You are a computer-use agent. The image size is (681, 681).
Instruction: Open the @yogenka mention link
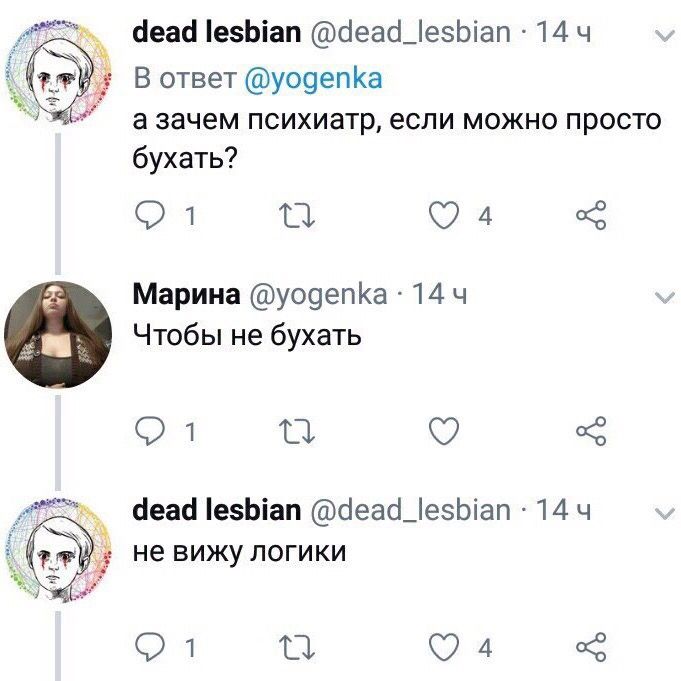tap(314, 79)
